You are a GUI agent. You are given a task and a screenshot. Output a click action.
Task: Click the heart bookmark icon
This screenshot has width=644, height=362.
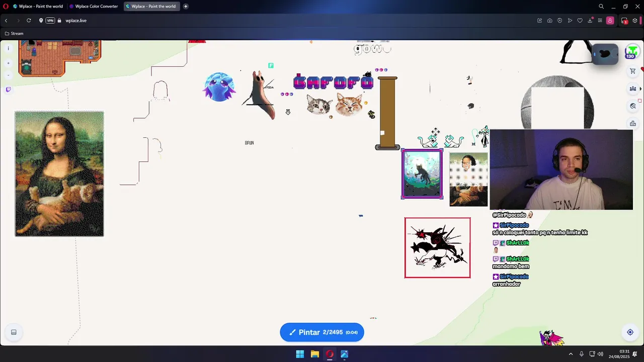tap(580, 21)
